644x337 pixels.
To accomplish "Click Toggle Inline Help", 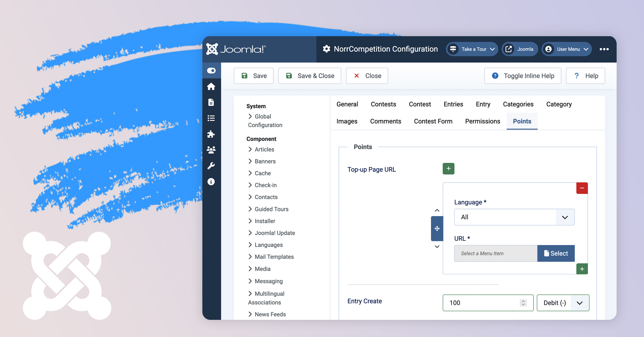I will point(523,76).
